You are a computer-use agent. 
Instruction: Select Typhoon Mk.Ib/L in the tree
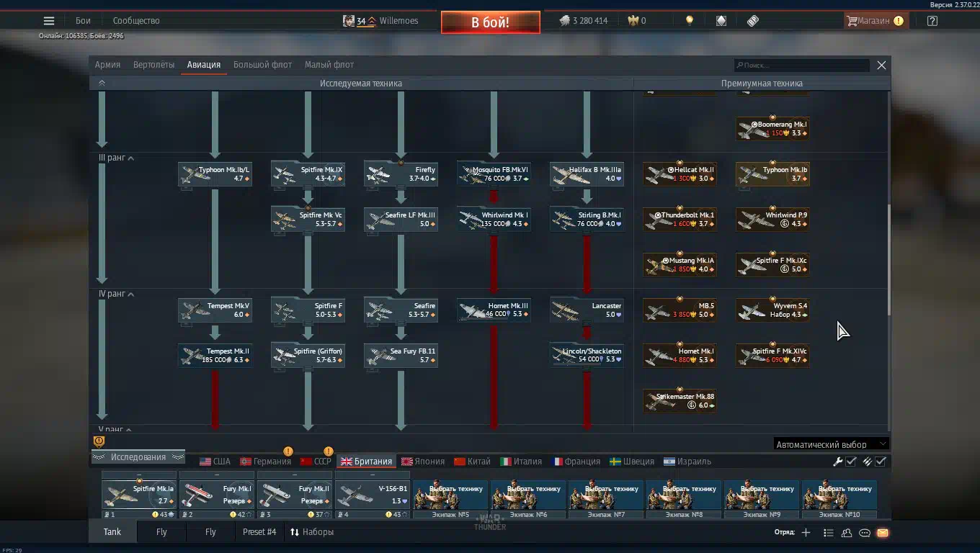pyautogui.click(x=215, y=174)
